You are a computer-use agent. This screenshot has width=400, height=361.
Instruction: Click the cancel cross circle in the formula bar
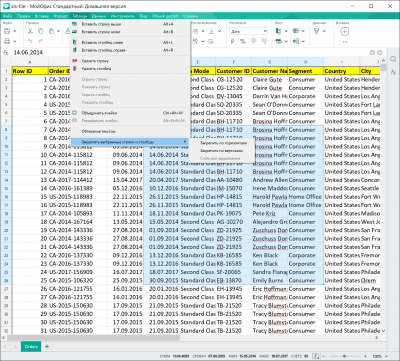pos(379,53)
